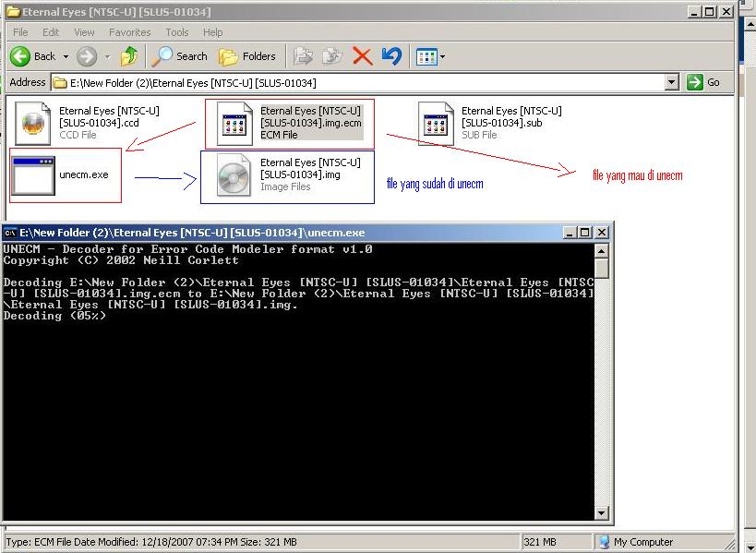Open the File menu

20,32
